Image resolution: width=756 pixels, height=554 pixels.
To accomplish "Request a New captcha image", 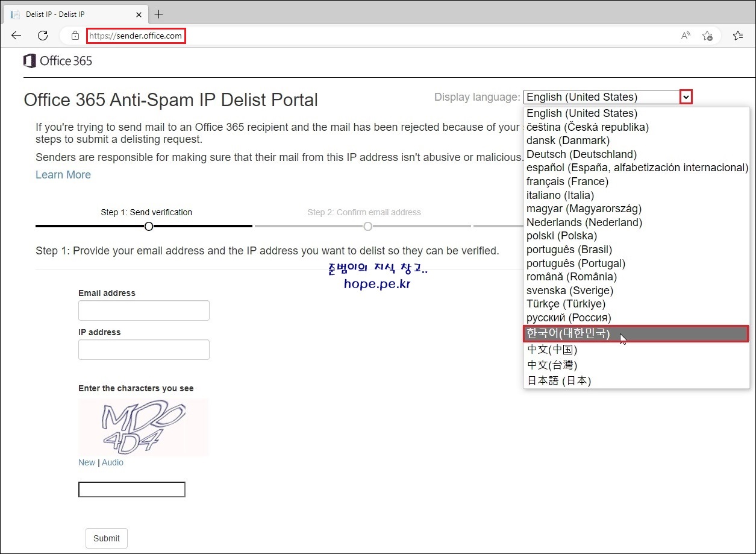I will [x=87, y=462].
